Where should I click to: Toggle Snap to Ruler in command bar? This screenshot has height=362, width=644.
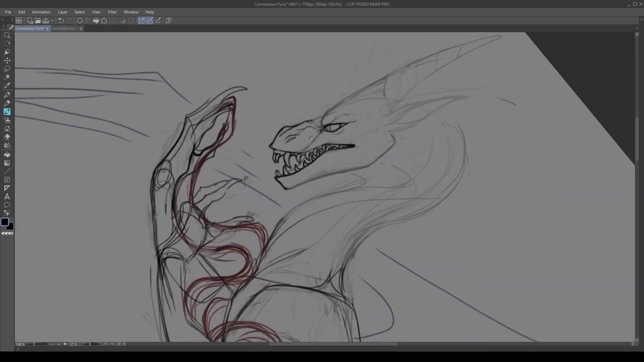[142, 20]
